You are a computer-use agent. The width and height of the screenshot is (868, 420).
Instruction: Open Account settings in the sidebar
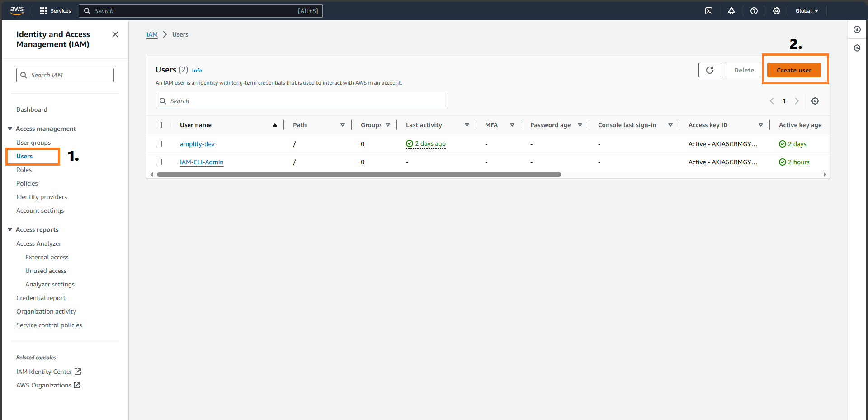(x=40, y=210)
